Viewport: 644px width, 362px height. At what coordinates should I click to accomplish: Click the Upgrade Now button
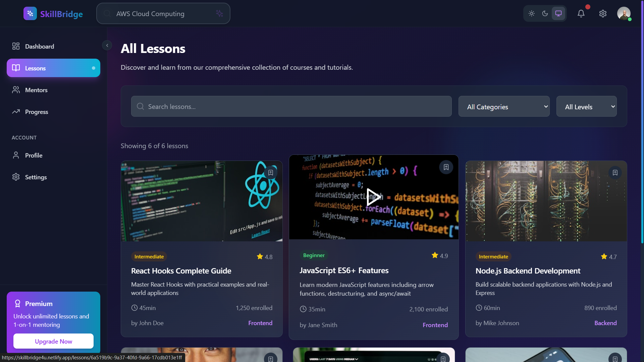(x=53, y=341)
